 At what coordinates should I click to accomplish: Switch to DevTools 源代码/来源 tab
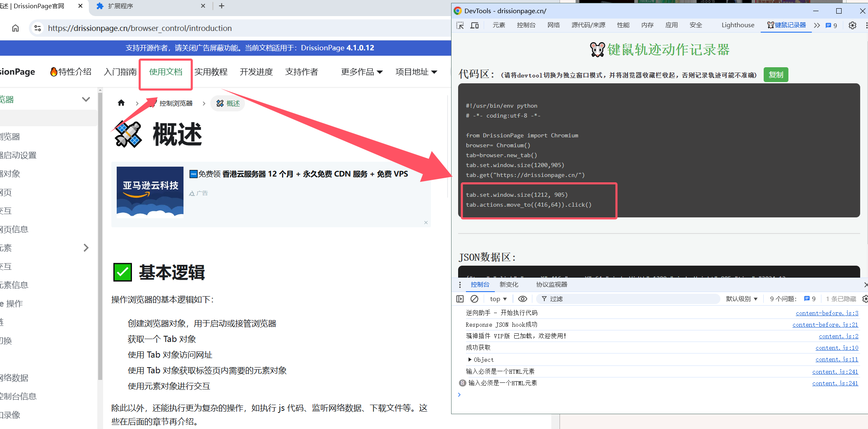coord(588,25)
